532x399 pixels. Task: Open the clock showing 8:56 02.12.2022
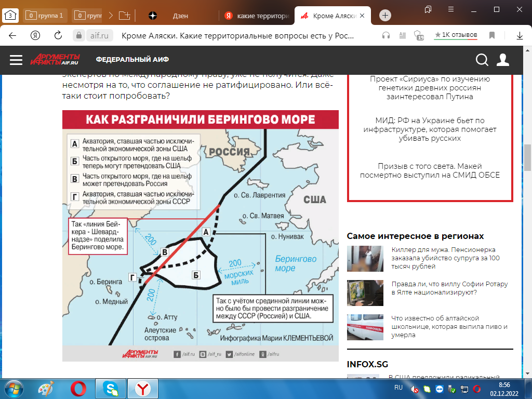click(x=504, y=389)
